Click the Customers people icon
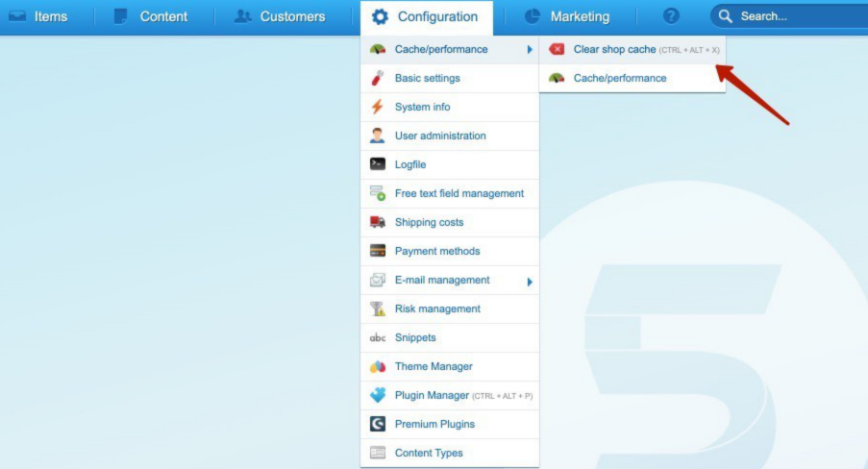868x469 pixels. pyautogui.click(x=242, y=16)
